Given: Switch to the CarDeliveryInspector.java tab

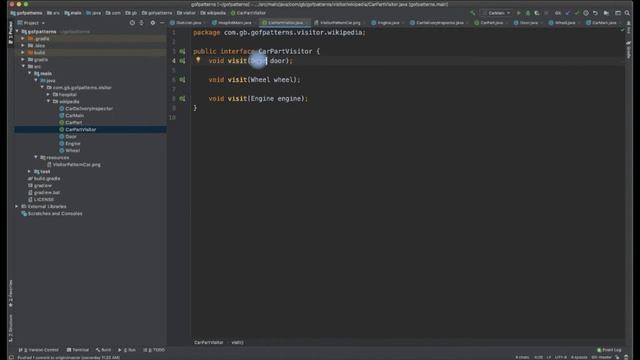Looking at the screenshot, I should 438,23.
